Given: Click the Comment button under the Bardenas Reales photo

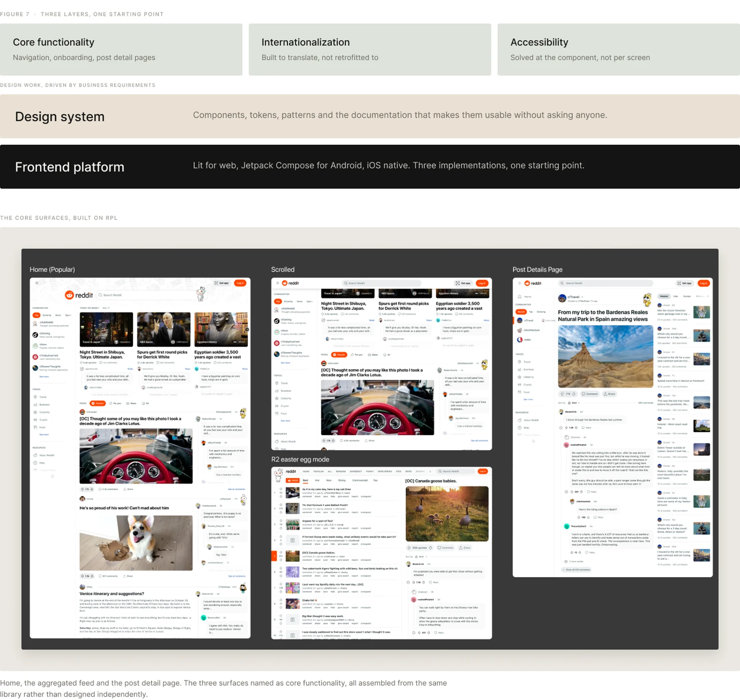Looking at the screenshot, I should (x=590, y=394).
